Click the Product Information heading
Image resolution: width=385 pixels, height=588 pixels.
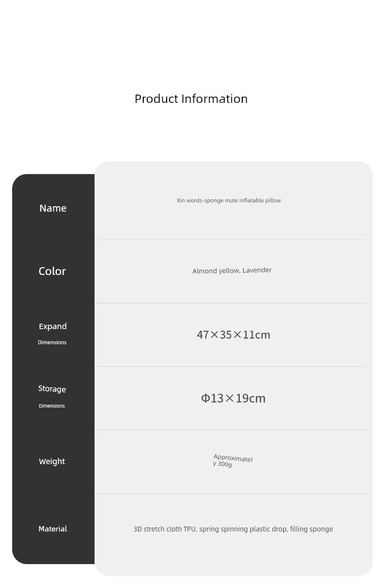(191, 98)
